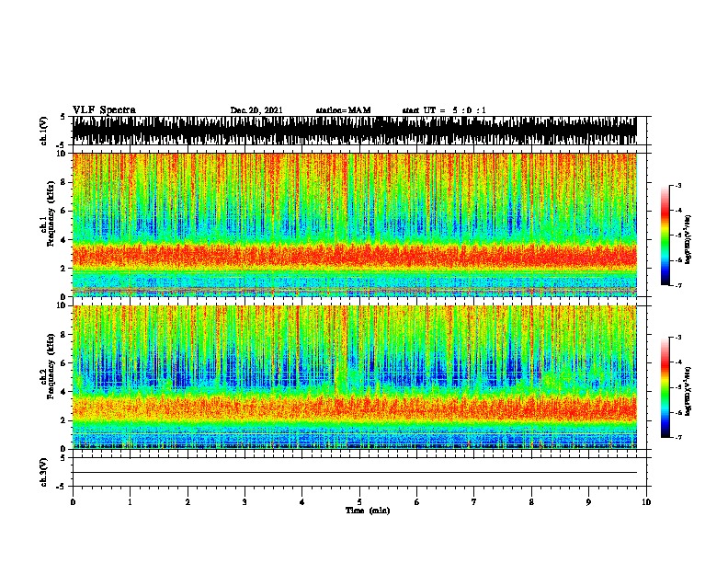Click the "-7" label on ch.2 colorbar

tap(678, 437)
